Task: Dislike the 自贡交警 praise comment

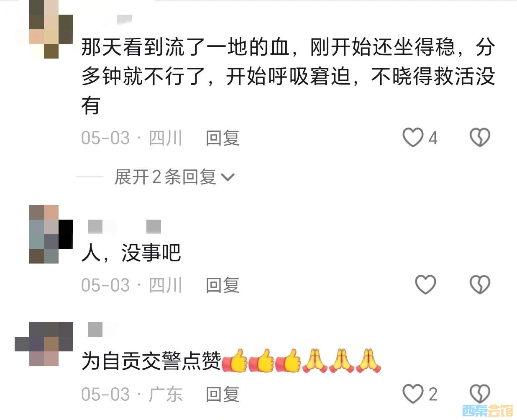Action: pyautogui.click(x=479, y=394)
